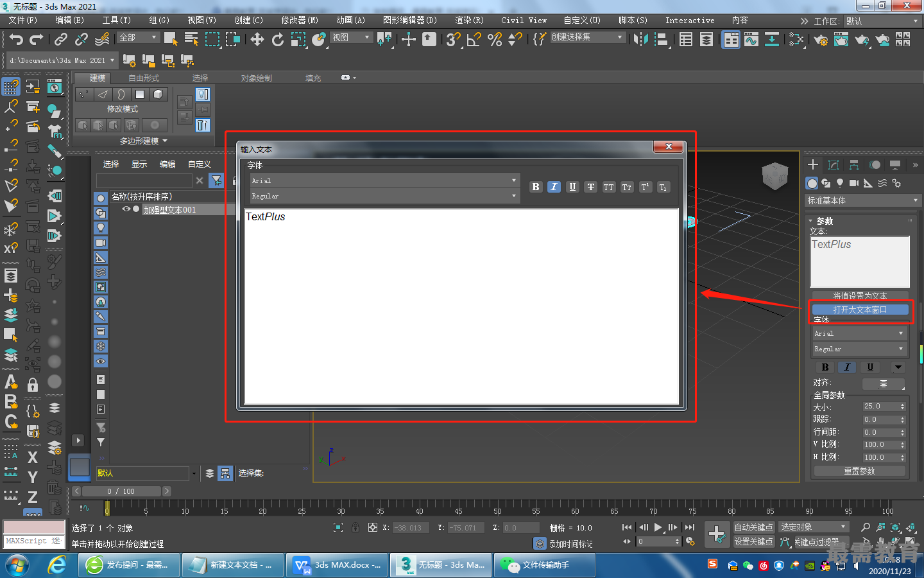
Task: Choose the Select Object cursor tool
Action: [171, 39]
